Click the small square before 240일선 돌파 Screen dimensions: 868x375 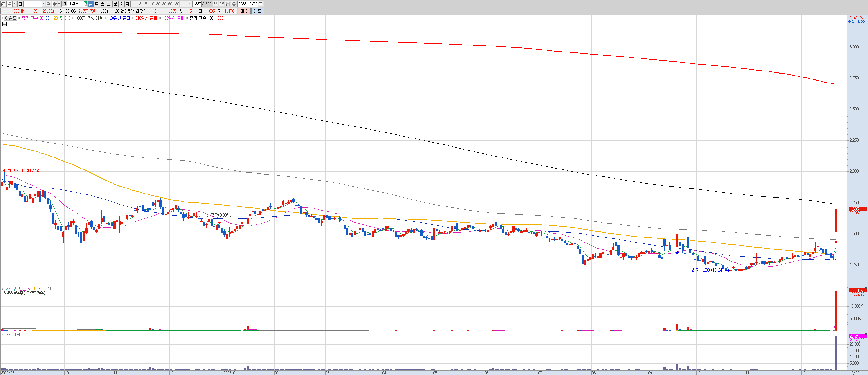(x=133, y=18)
